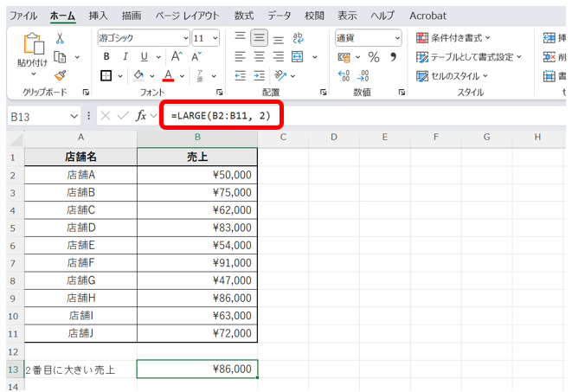This screenshot has width=572, height=392.
Task: Select cell with ¥91,000
Action: click(197, 263)
